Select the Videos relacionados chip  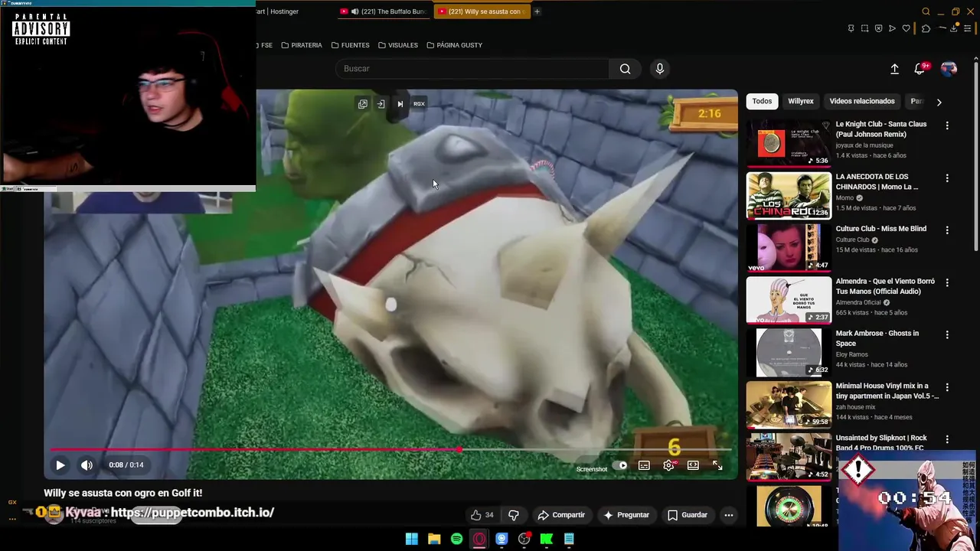(x=862, y=101)
